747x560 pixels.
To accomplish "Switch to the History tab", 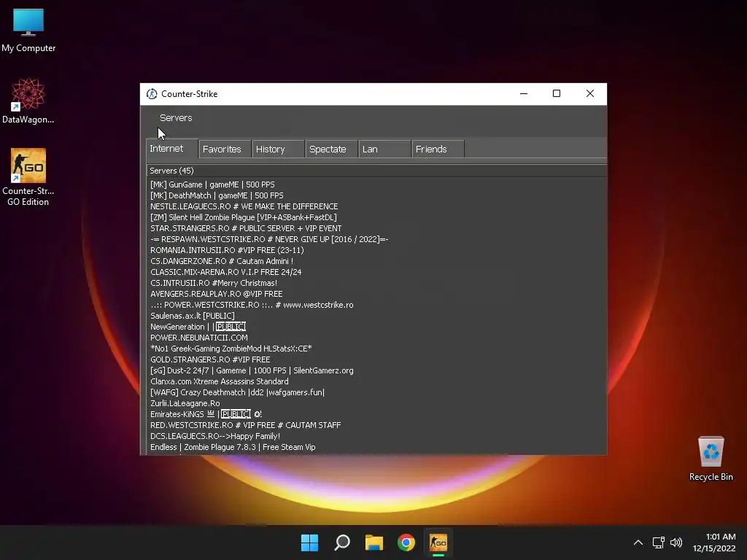I will click(x=278, y=149).
